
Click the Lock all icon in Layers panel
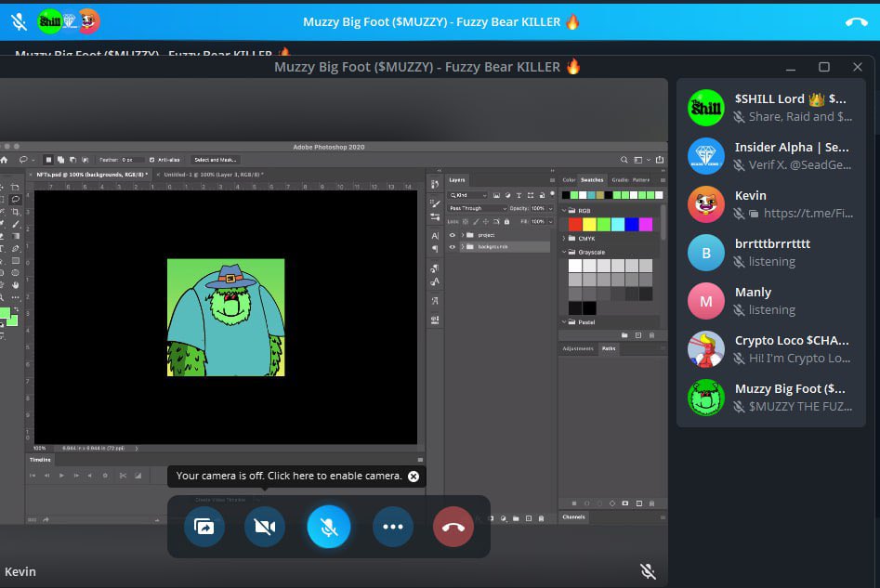506,222
